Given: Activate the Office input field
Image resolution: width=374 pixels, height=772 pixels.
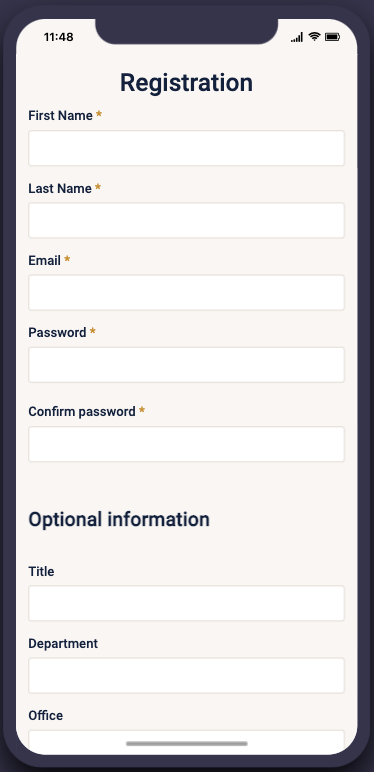Looking at the screenshot, I should pos(187,742).
